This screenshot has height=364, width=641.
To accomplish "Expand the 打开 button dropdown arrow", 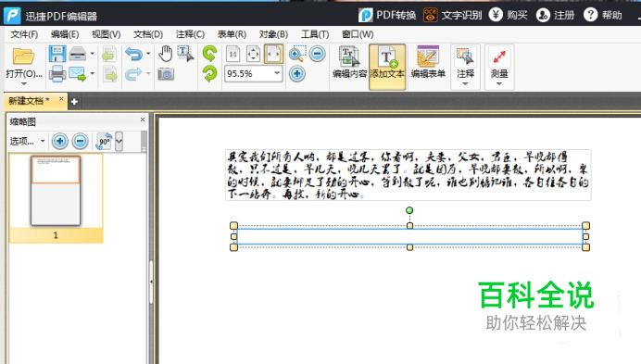I will point(24,84).
